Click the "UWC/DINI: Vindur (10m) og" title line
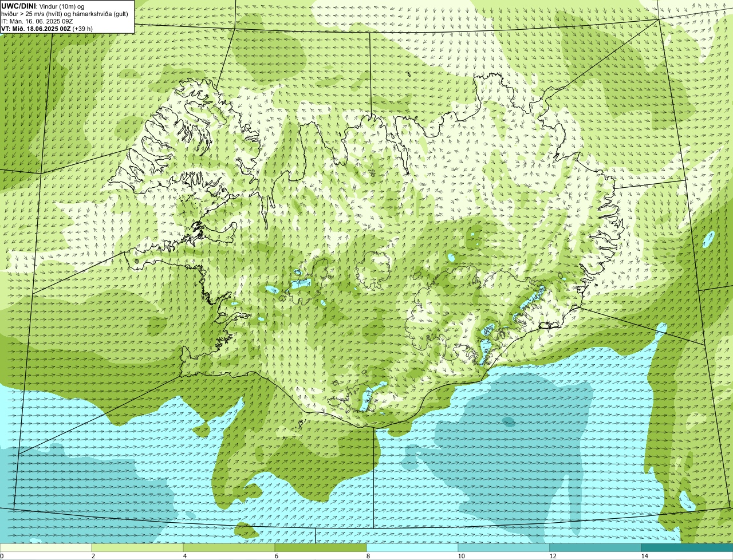 (x=43, y=5)
